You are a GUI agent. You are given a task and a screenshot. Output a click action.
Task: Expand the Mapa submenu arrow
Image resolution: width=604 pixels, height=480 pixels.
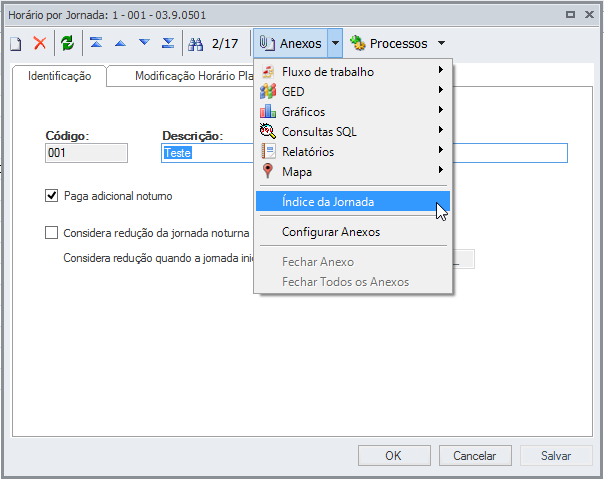pos(441,170)
